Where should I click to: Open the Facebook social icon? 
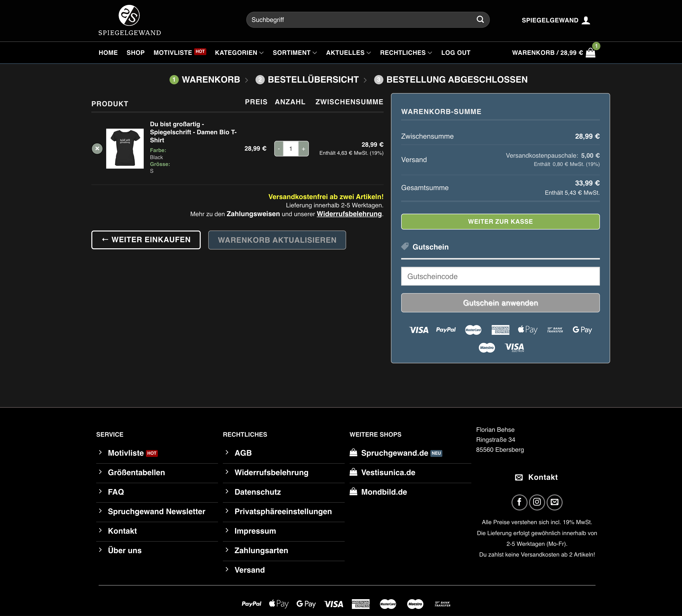click(x=519, y=502)
